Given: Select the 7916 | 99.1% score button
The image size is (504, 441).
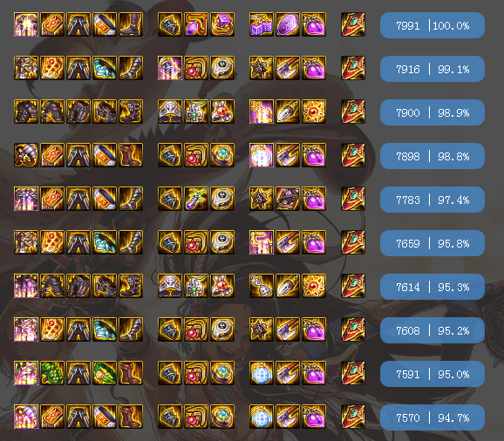Looking at the screenshot, I should tap(432, 69).
